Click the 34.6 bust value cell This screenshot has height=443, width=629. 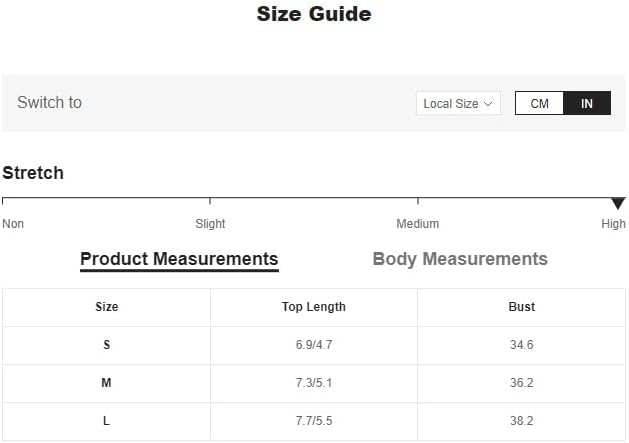[x=522, y=345]
